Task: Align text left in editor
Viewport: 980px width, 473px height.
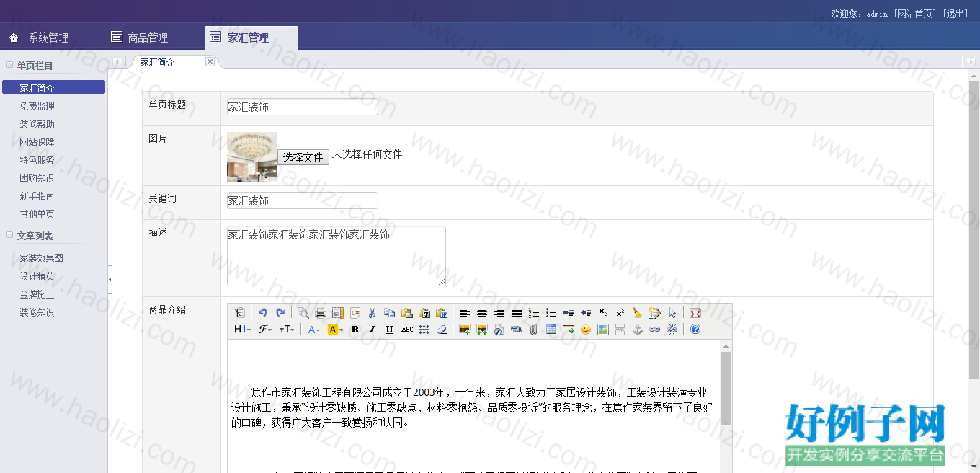Action: [465, 313]
